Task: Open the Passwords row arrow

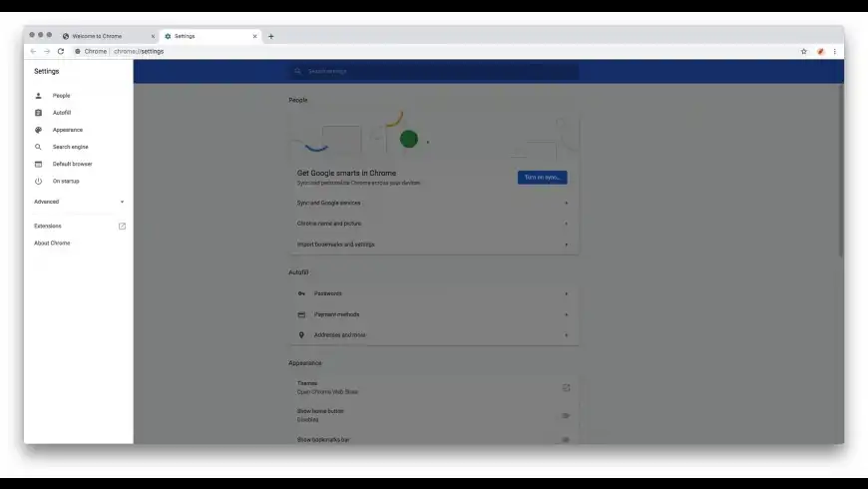Action: tap(566, 293)
